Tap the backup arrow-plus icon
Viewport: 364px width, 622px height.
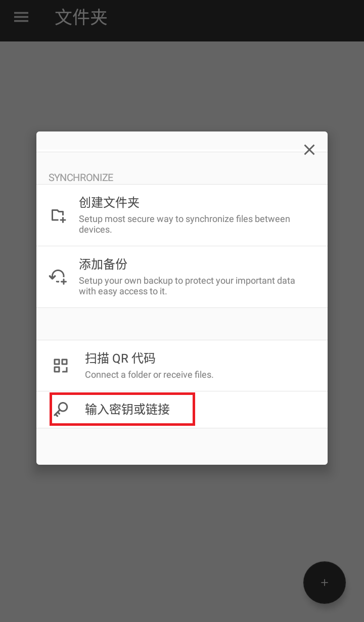point(58,277)
